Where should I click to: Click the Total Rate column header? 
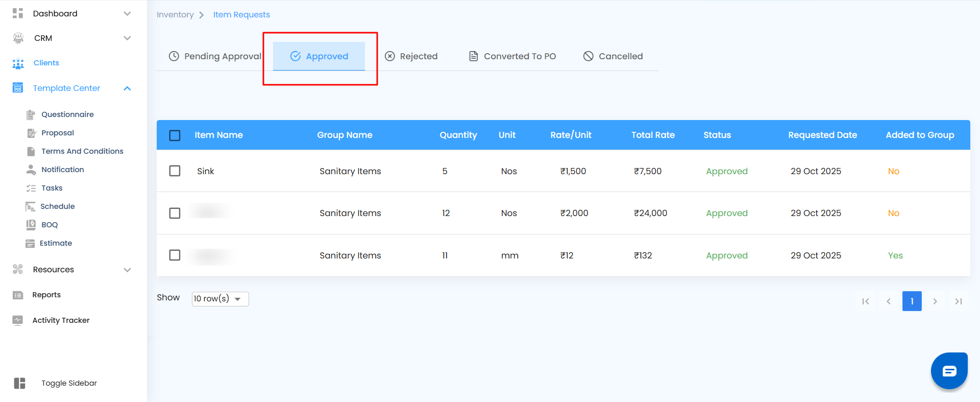653,135
